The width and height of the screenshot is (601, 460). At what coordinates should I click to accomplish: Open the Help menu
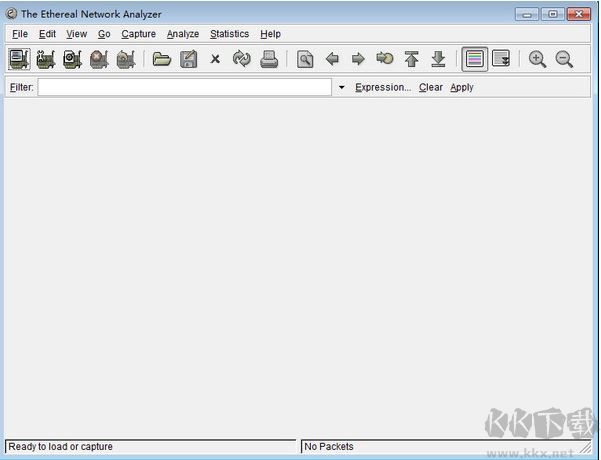coord(270,34)
